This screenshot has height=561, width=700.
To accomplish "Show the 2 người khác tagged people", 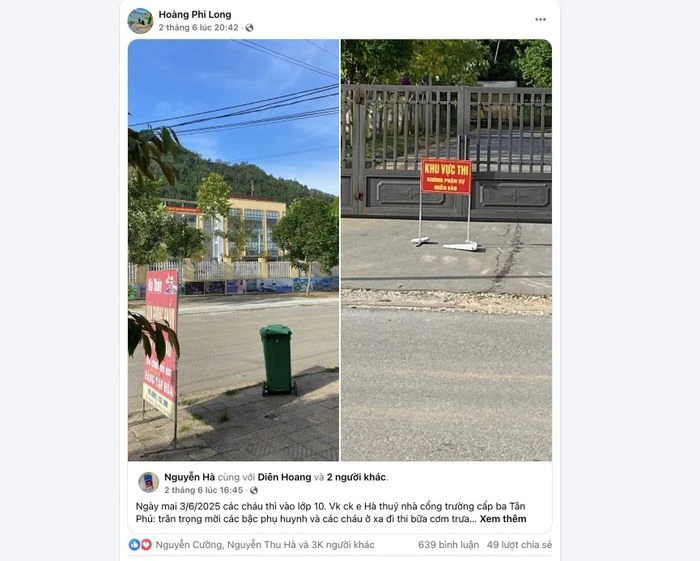I will [x=356, y=477].
